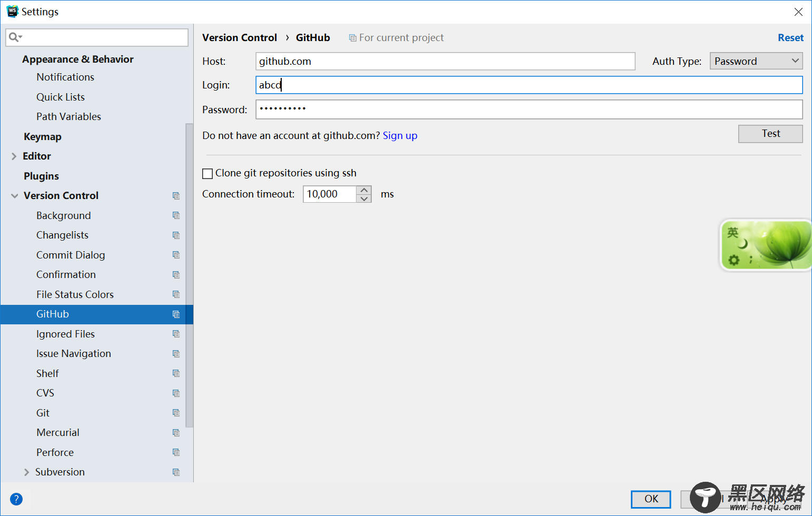
Task: Click project-level icon beside Confirmation row
Action: 176,275
